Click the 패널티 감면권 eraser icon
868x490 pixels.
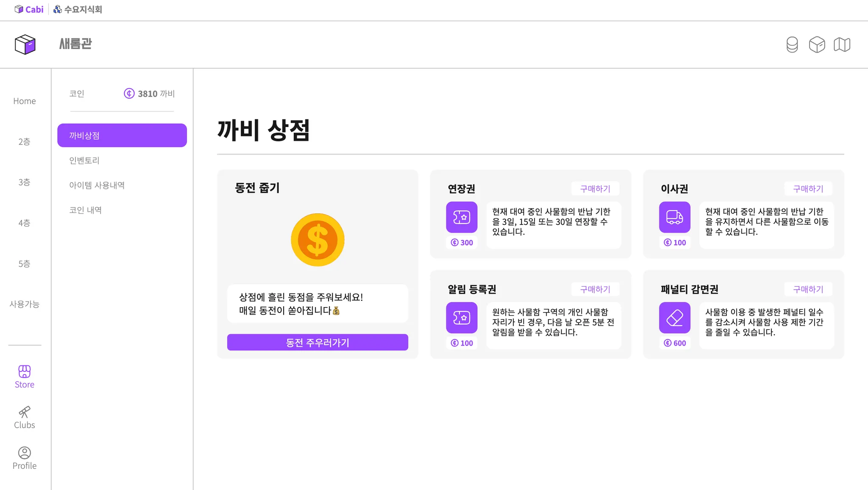(674, 318)
